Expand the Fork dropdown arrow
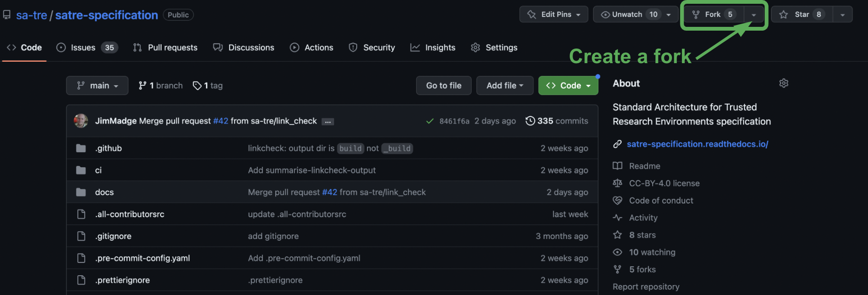Viewport: 868px width, 295px height. 754,15
